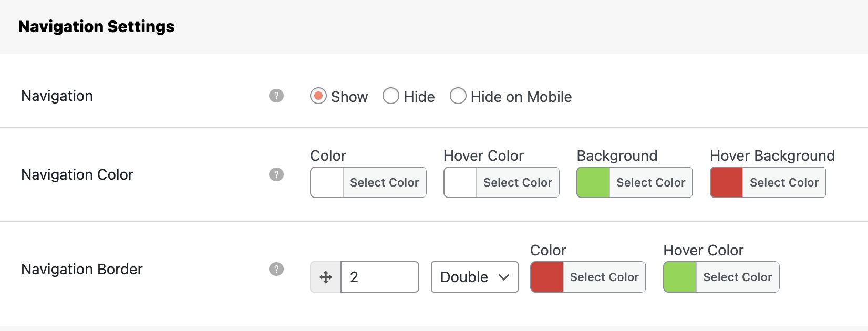This screenshot has width=868, height=331.
Task: Click the white navigation Color swatch
Action: pyautogui.click(x=327, y=182)
